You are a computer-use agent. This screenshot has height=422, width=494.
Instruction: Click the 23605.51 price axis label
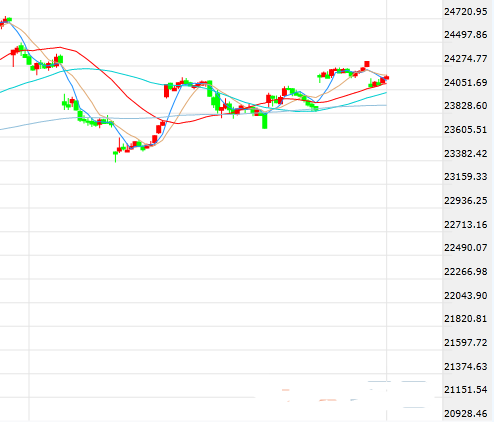[465, 129]
